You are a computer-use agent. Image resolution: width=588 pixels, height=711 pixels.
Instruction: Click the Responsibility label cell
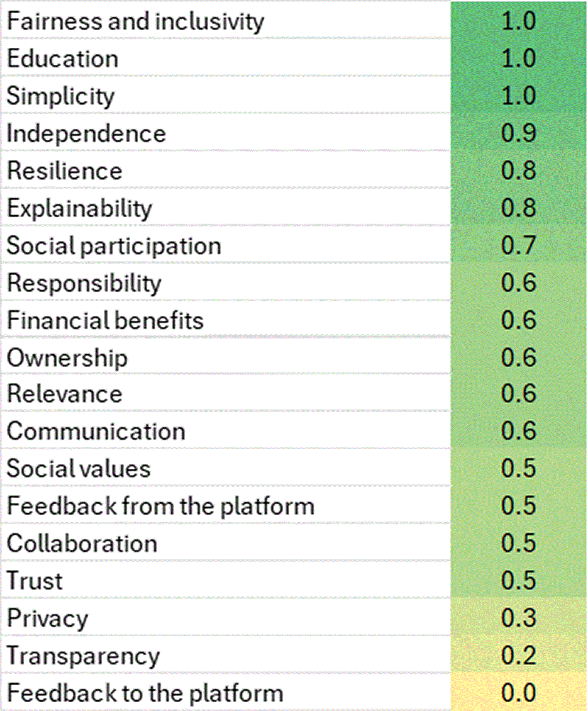coord(226,282)
